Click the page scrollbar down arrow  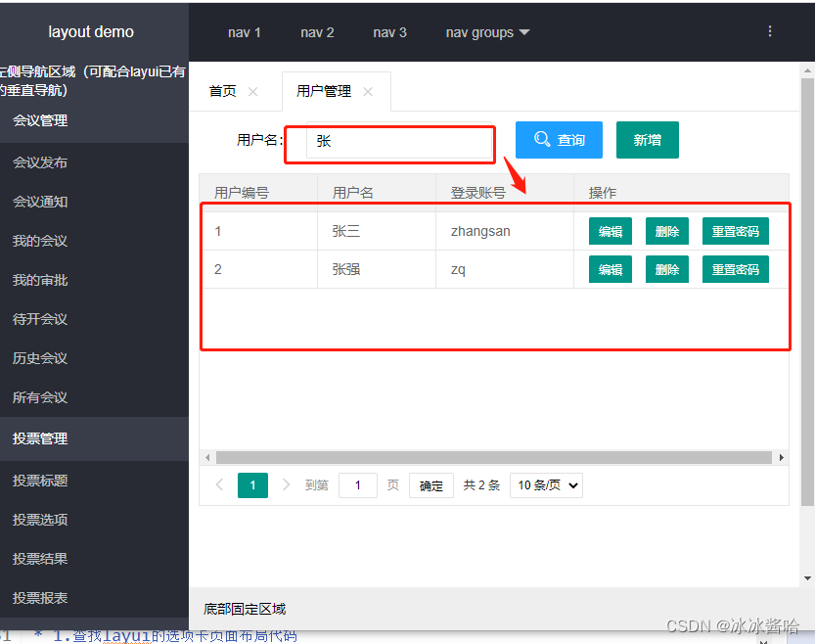[x=807, y=578]
